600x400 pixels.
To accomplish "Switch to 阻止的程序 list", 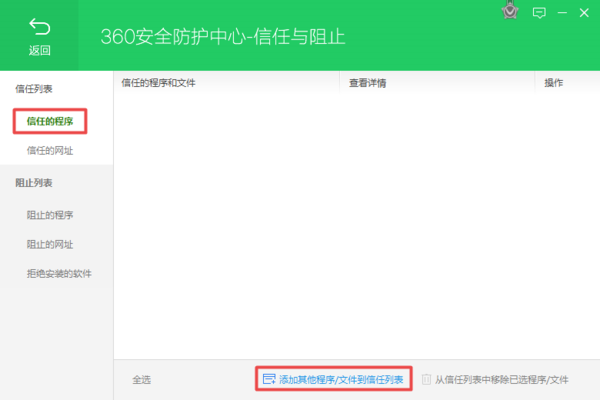I will coord(50,215).
